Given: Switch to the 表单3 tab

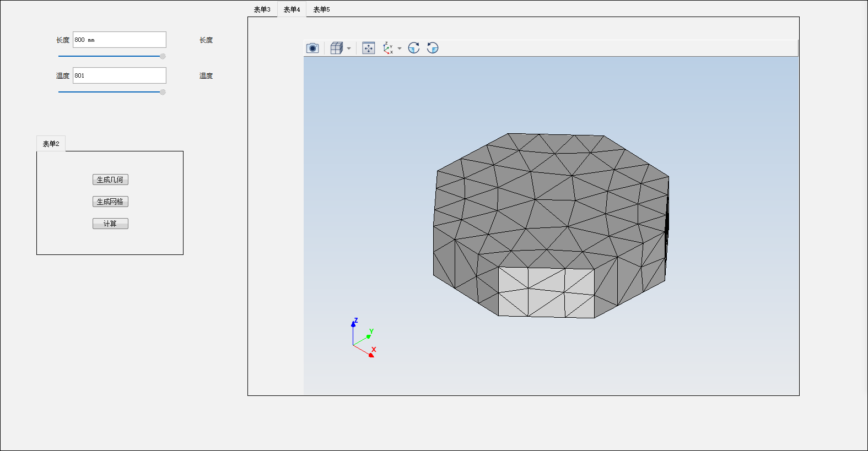Looking at the screenshot, I should click(x=262, y=9).
